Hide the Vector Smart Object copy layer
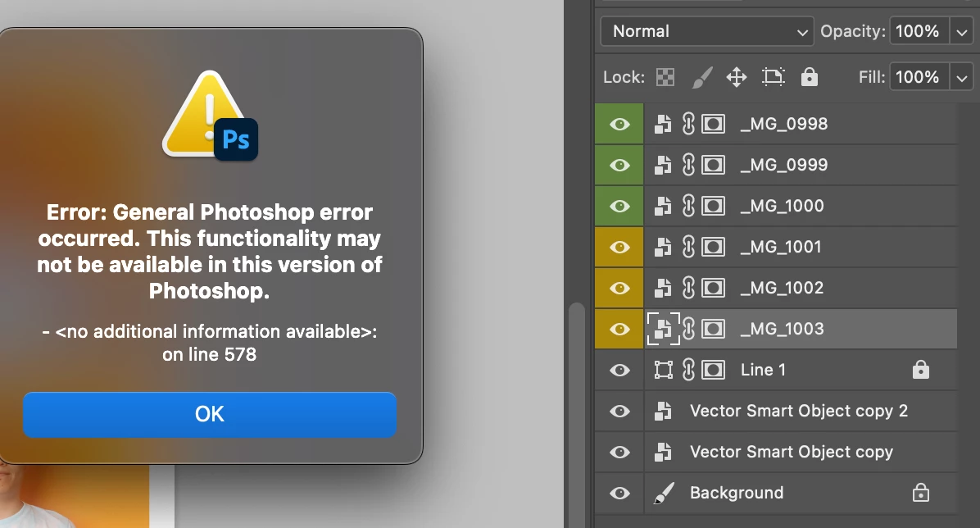980x528 pixels. coord(619,453)
